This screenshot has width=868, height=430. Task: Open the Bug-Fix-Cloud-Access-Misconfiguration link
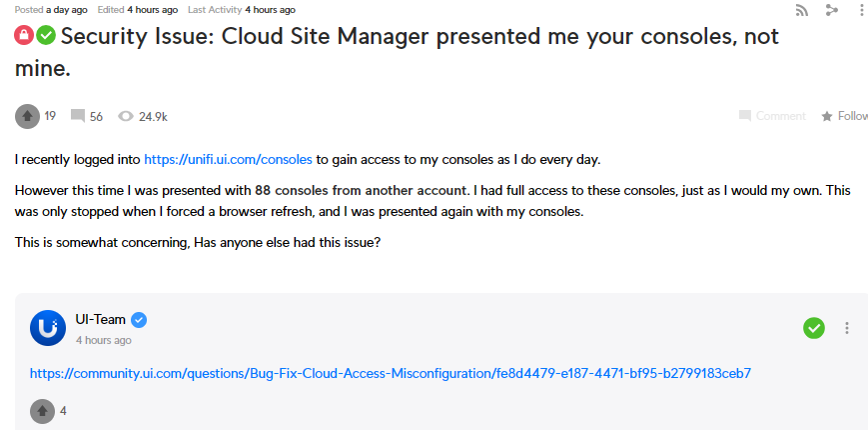[390, 373]
